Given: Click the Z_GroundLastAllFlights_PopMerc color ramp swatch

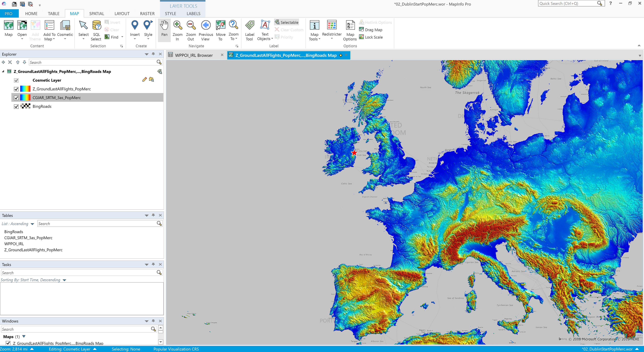Looking at the screenshot, I should click(x=25, y=89).
